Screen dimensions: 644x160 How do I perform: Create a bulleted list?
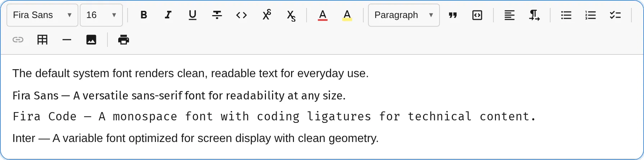point(566,15)
